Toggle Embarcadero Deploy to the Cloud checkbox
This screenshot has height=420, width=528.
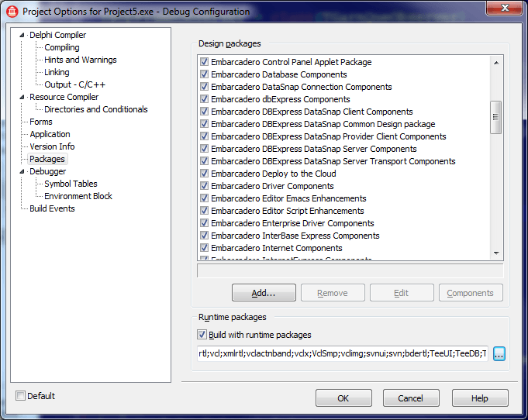204,174
